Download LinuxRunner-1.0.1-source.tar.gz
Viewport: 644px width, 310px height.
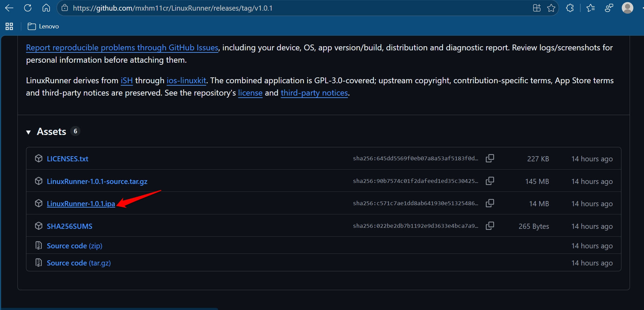click(97, 182)
